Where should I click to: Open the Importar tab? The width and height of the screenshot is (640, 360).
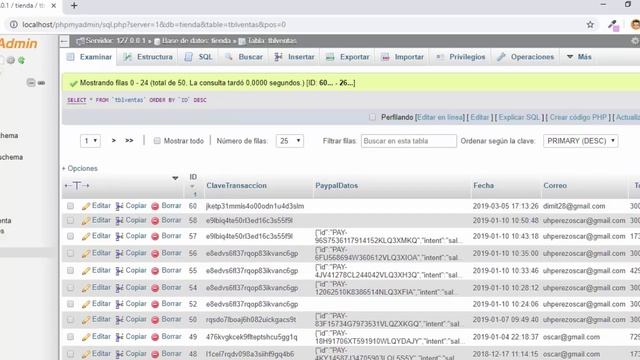(x=403, y=57)
